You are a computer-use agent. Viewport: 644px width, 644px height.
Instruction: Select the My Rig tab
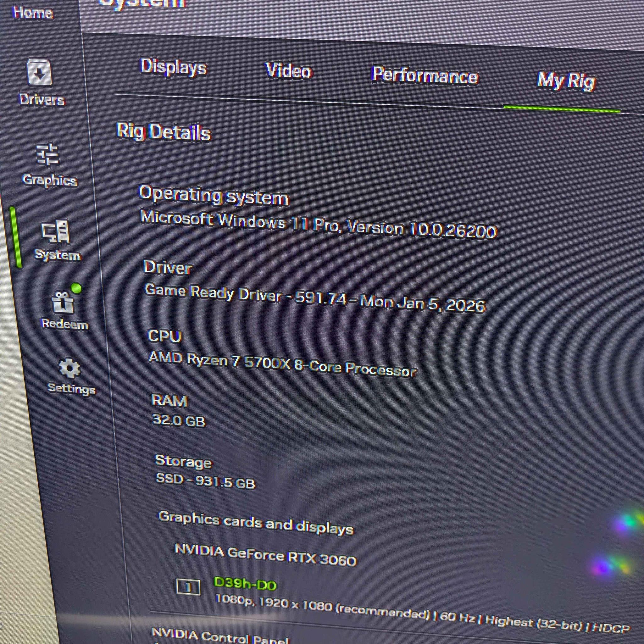point(566,81)
